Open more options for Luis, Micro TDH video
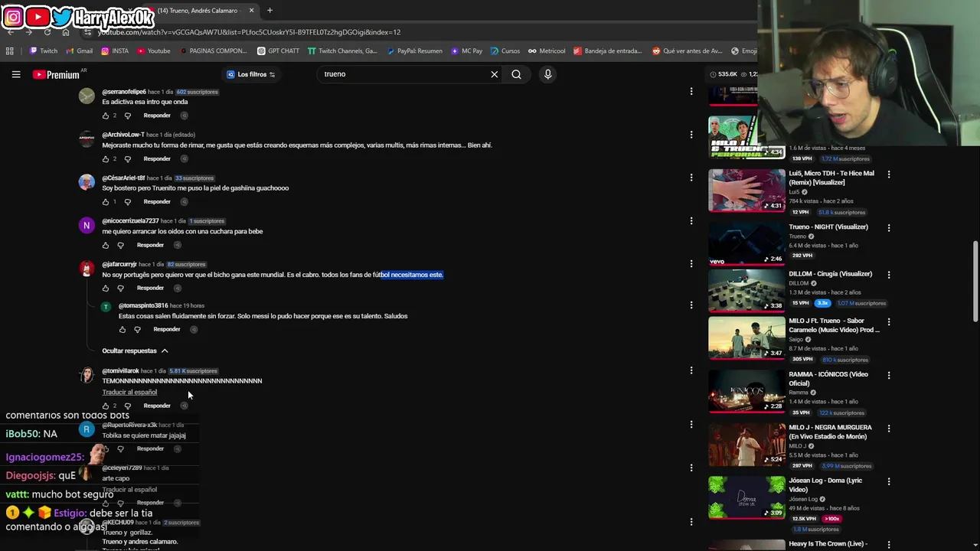Screen dimensions: 980x551 (x=889, y=174)
